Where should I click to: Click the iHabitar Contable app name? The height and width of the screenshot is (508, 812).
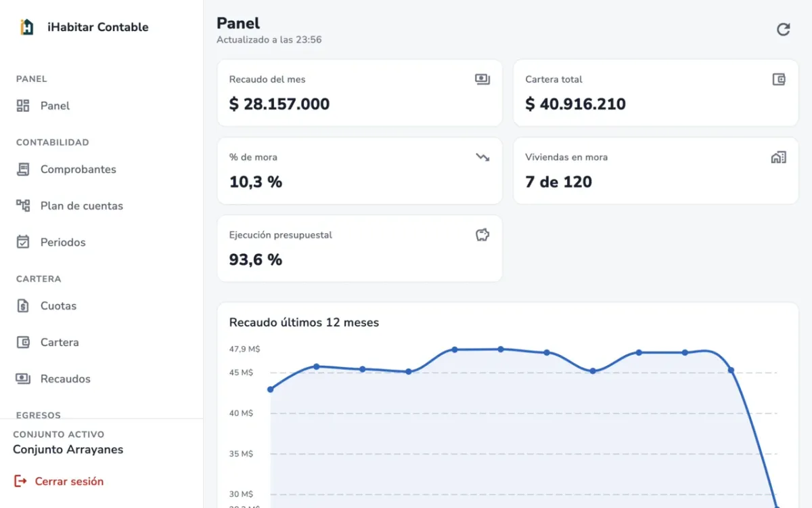[98, 27]
